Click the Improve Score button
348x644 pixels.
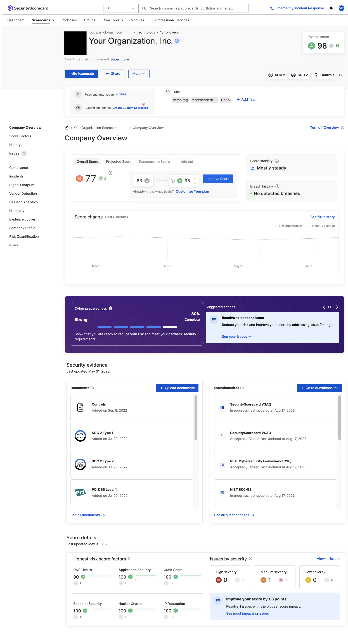(218, 179)
